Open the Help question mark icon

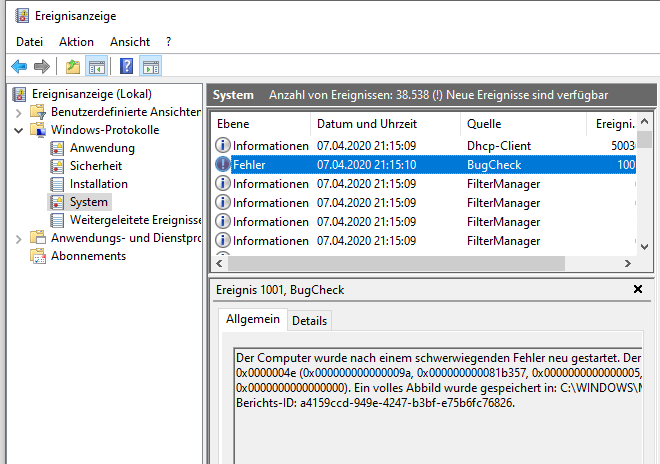(x=126, y=67)
